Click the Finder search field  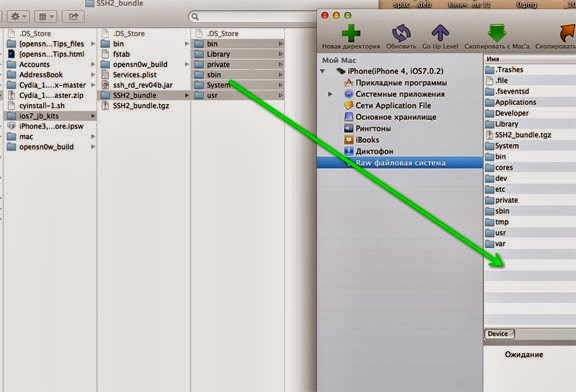pos(253,17)
